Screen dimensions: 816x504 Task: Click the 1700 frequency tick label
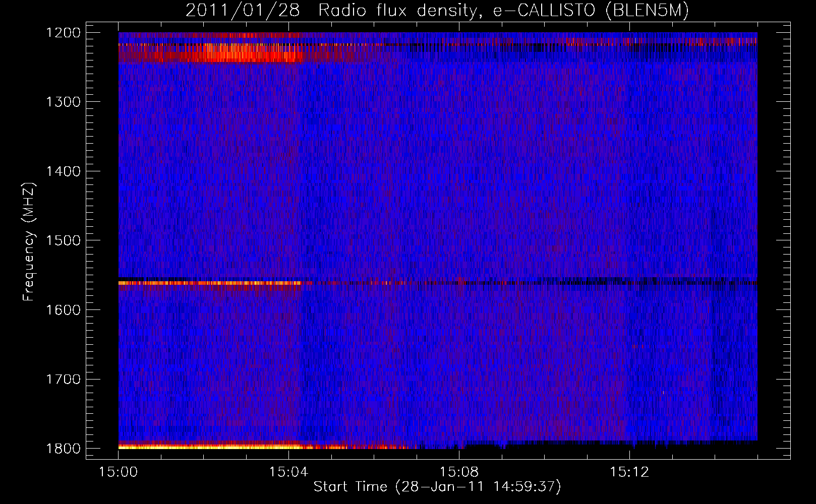[x=63, y=379]
